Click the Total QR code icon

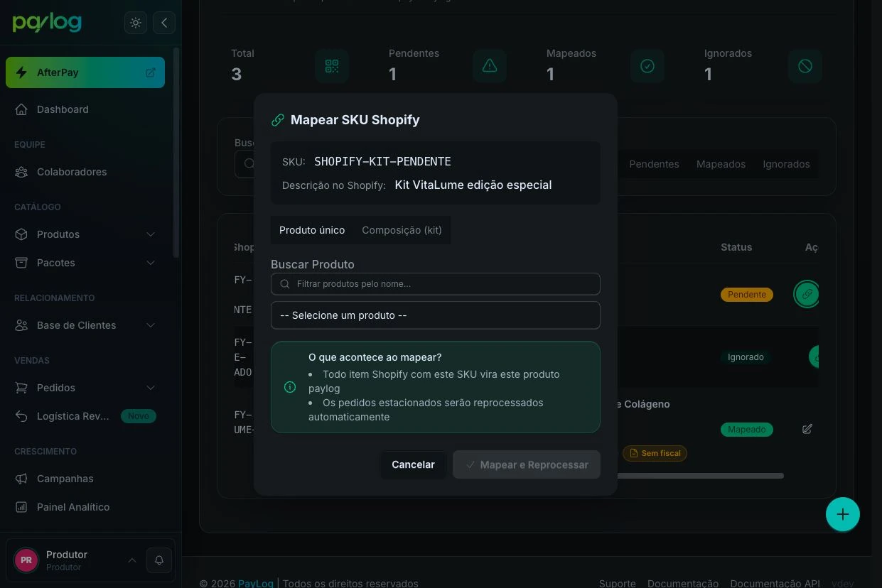332,66
